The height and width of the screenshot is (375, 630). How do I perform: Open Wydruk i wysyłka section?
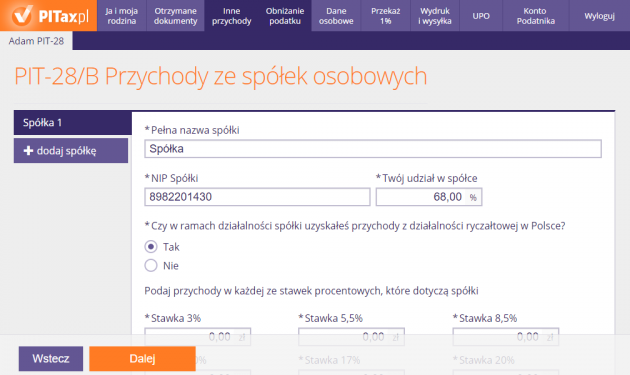[x=435, y=16]
